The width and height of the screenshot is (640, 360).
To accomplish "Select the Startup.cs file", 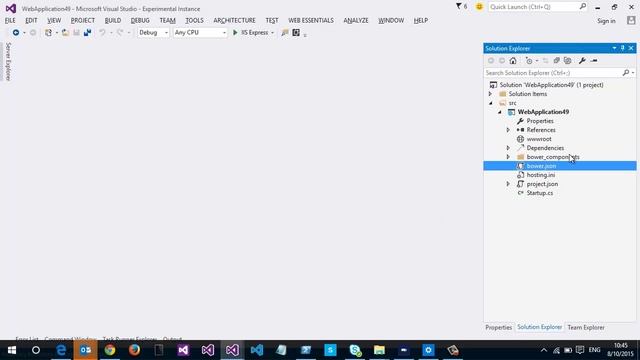I will [540, 193].
